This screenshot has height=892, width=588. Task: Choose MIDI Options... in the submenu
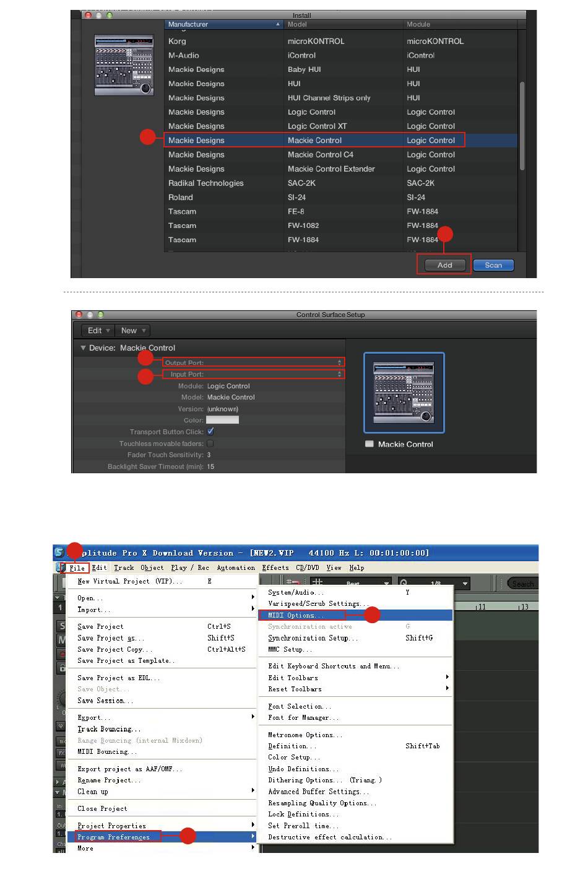pyautogui.click(x=357, y=615)
